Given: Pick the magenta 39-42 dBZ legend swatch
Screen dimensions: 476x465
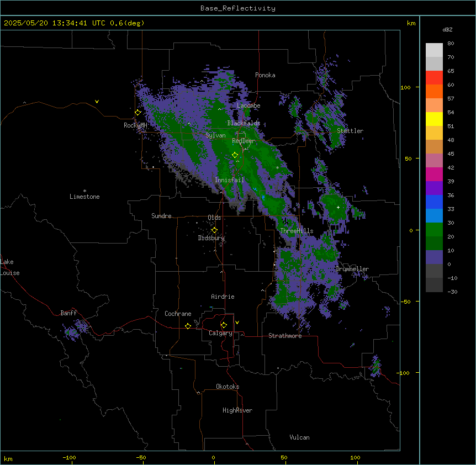Looking at the screenshot, I should tap(434, 174).
